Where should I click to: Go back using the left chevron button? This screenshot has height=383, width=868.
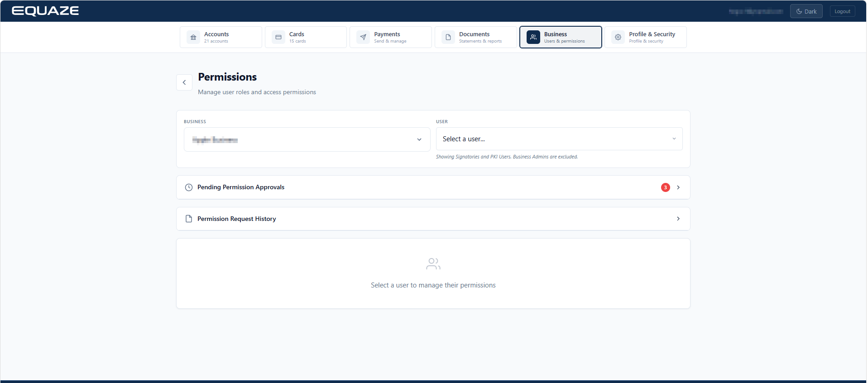click(184, 82)
